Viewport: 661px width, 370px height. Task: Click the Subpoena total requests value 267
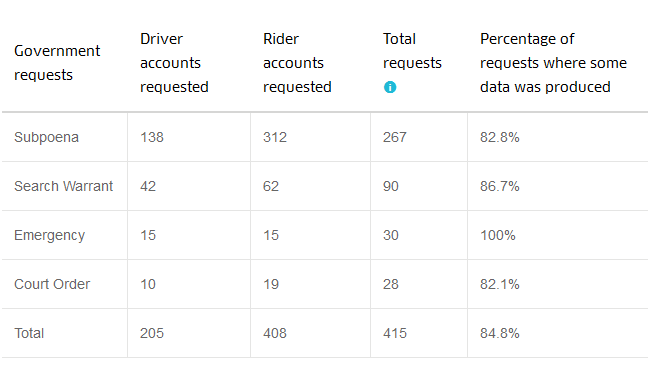click(x=395, y=137)
